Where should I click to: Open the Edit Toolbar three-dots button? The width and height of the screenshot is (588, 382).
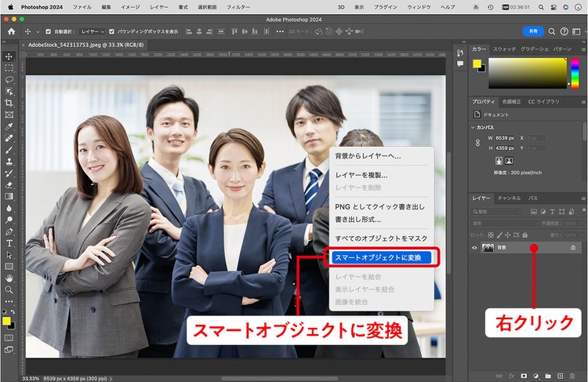click(x=9, y=301)
